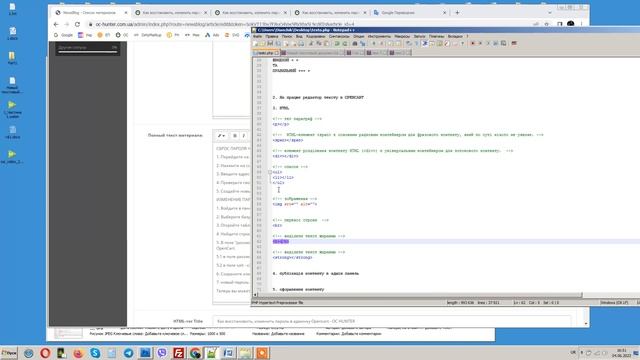
Task: Switch to the NewsBlog tab in Chrome
Action: point(91,13)
